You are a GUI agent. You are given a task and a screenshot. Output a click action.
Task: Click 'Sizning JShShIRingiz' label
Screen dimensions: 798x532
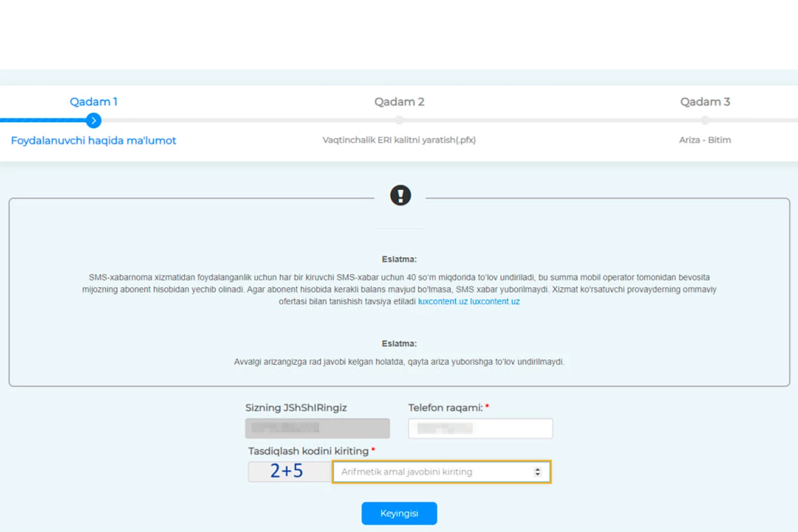pos(296,407)
